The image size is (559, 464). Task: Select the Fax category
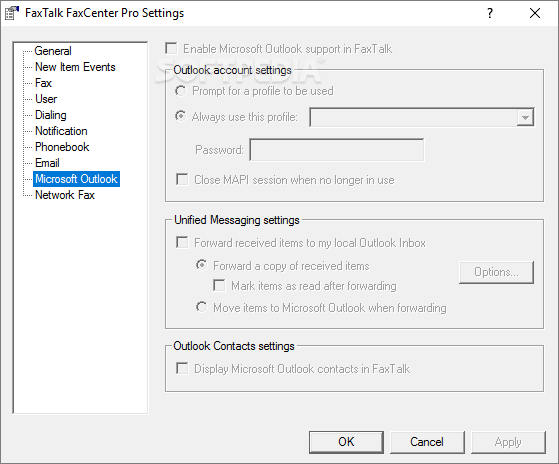pyautogui.click(x=43, y=83)
